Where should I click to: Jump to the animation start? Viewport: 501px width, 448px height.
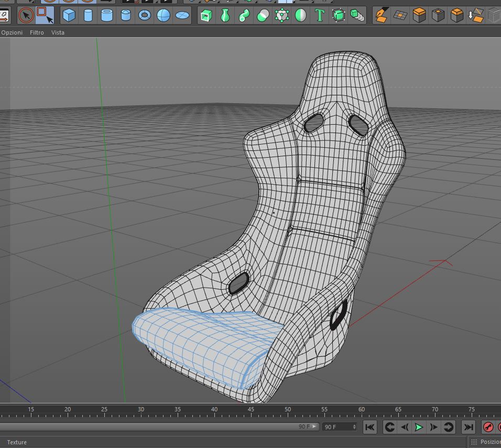click(x=370, y=427)
